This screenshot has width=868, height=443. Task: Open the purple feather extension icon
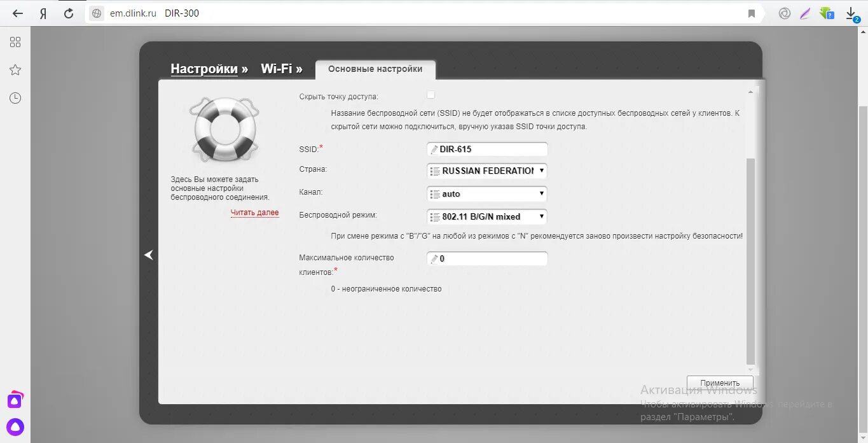(806, 13)
